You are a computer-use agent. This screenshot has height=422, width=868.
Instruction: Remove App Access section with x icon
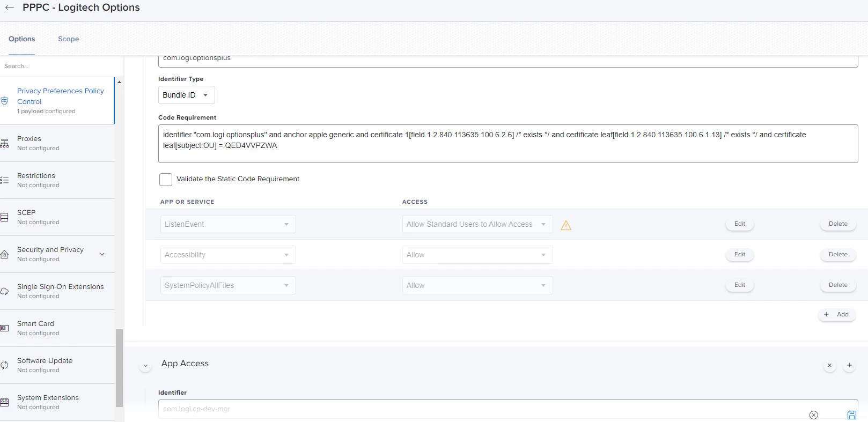coord(829,365)
